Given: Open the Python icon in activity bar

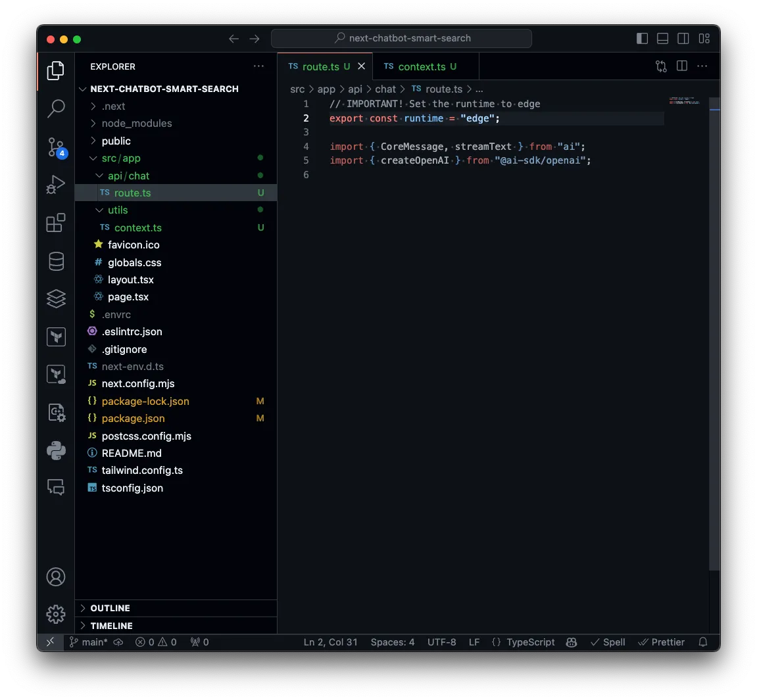Looking at the screenshot, I should (x=56, y=451).
